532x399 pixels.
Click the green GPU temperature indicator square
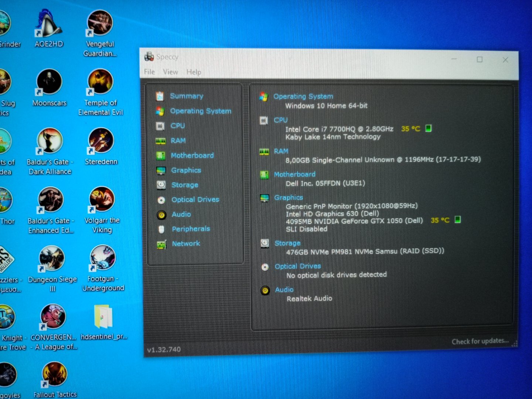pos(457,219)
